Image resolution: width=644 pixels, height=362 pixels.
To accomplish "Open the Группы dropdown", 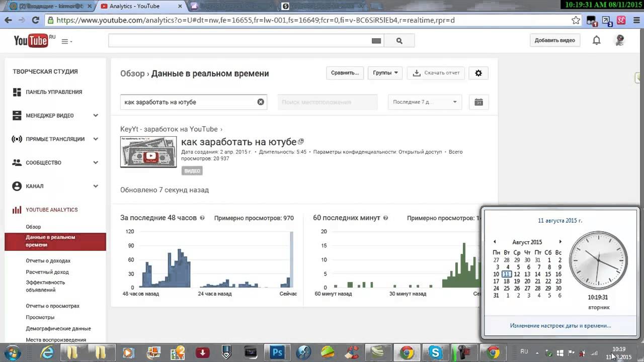I will point(385,73).
